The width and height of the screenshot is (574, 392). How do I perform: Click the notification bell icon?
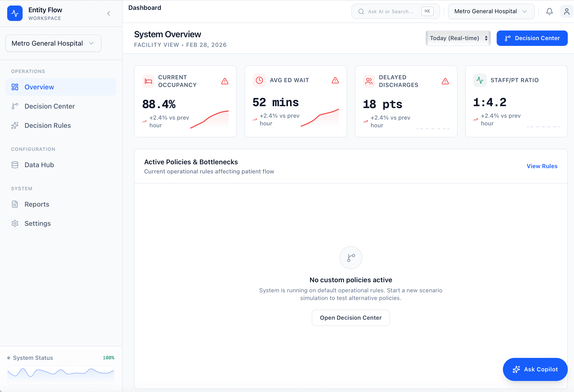(549, 11)
